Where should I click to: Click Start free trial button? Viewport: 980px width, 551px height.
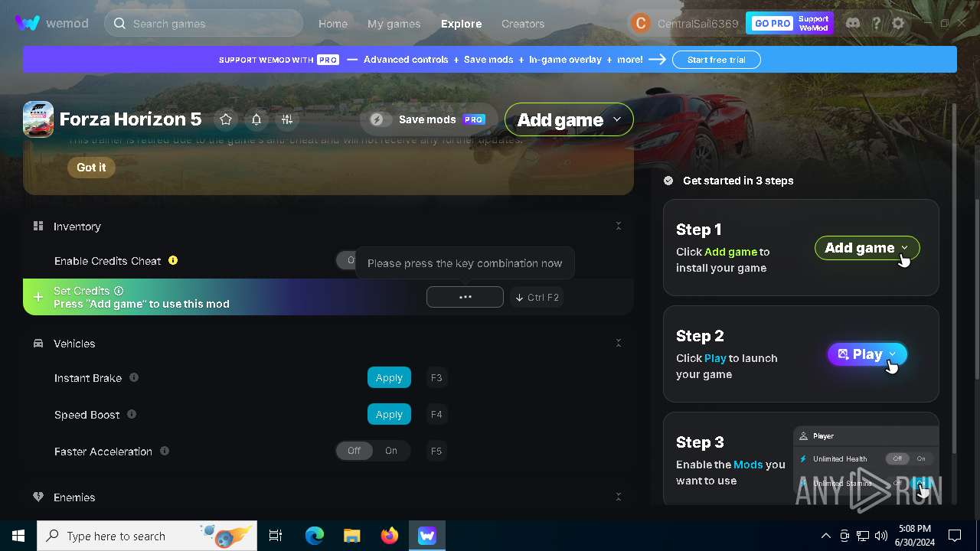716,60
